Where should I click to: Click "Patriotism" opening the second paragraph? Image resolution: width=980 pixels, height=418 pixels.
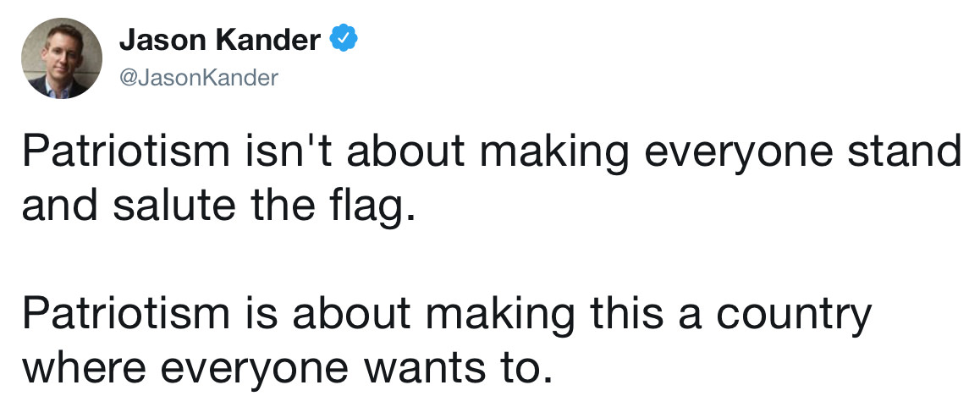126,312
